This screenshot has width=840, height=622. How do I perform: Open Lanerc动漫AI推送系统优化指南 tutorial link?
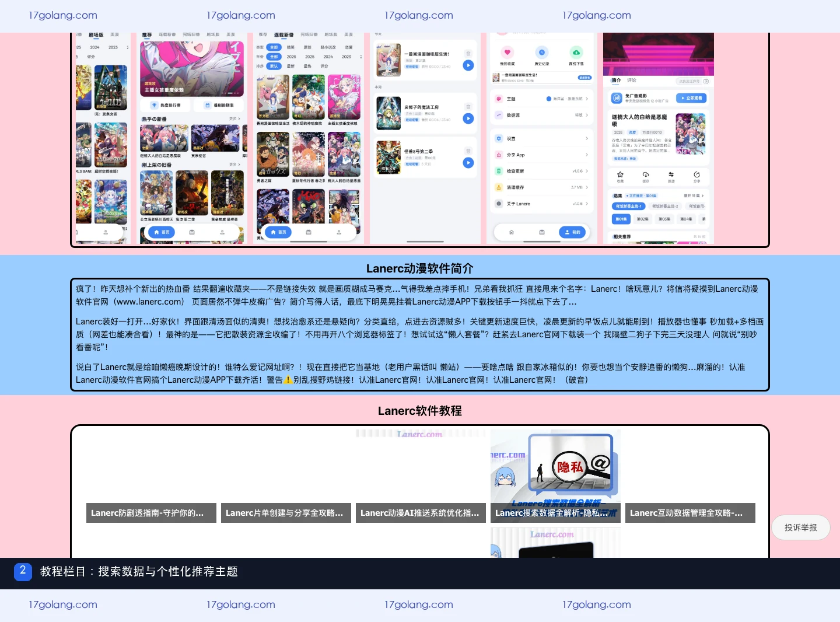[x=421, y=513]
